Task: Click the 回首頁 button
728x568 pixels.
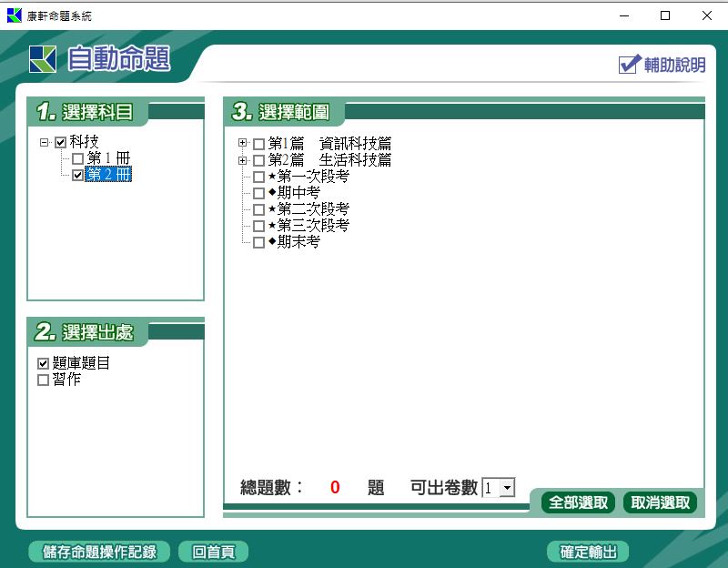Action: tap(214, 552)
